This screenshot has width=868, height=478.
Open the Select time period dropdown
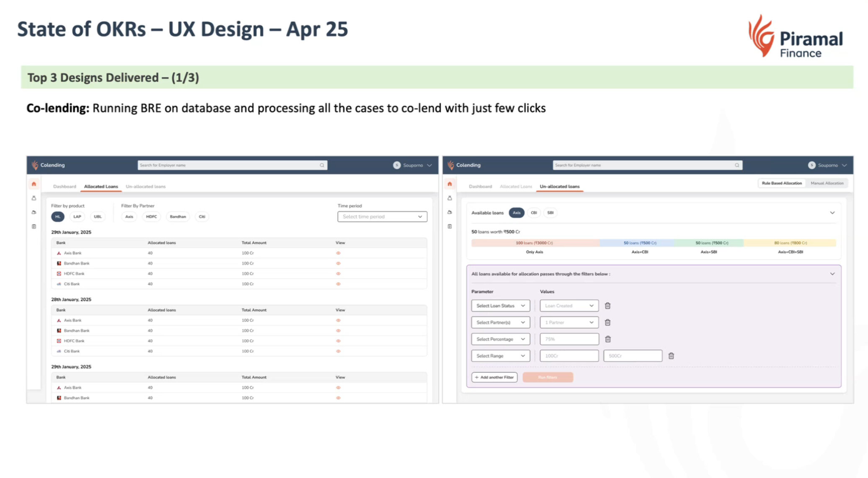[x=382, y=217]
